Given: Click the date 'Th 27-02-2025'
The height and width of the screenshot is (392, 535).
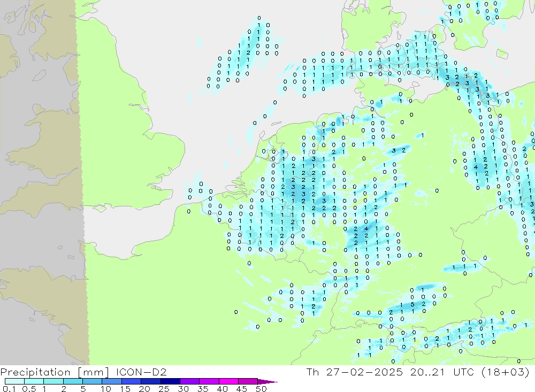Looking at the screenshot, I should 354,372.
